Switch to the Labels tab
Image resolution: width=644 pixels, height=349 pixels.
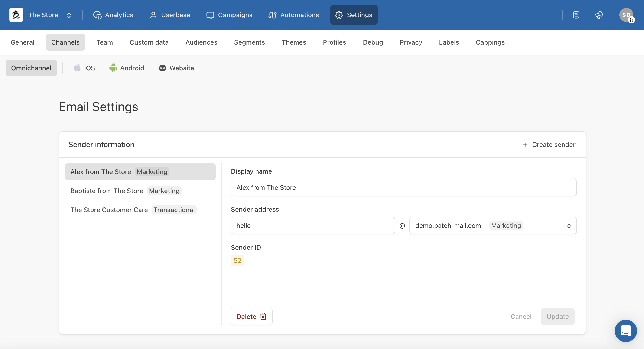coord(449,42)
